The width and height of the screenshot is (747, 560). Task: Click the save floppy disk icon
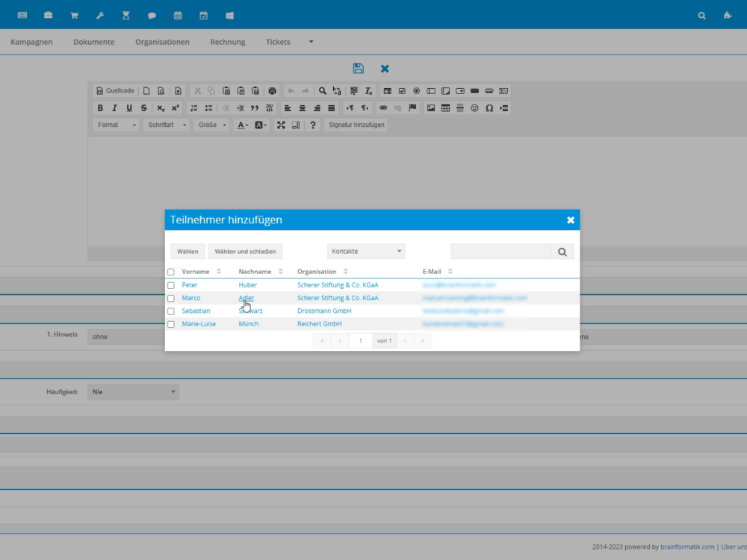[x=358, y=69]
